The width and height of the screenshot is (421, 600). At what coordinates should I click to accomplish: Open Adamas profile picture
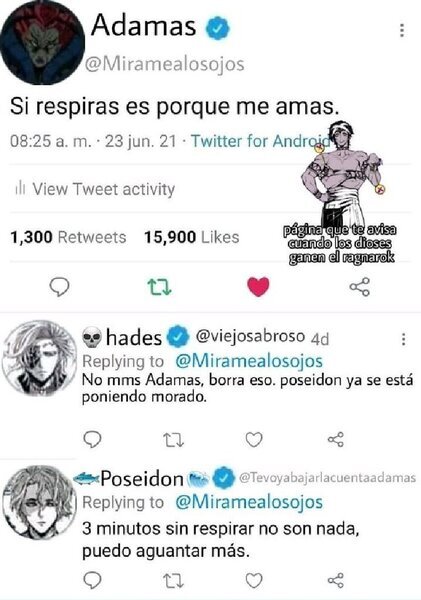[x=42, y=42]
